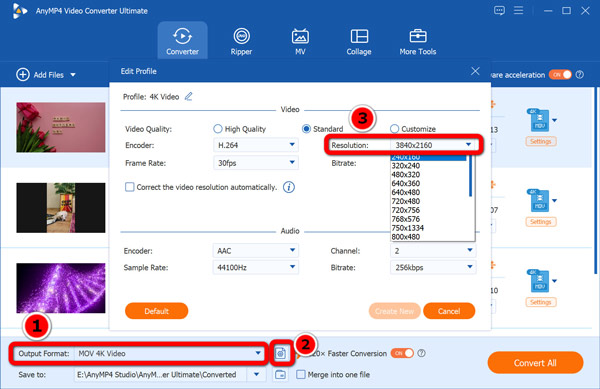Check Merge into one file
The height and width of the screenshot is (389, 600).
pyautogui.click(x=301, y=374)
